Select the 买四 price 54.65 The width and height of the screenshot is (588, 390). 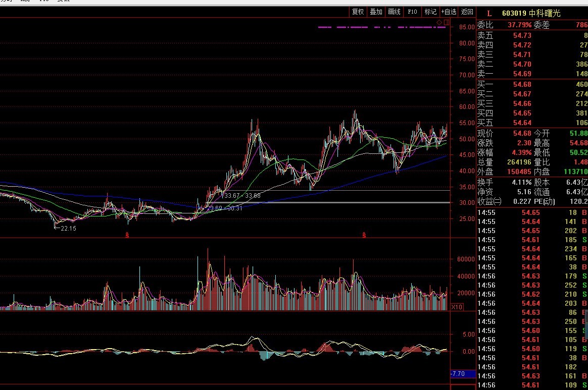coord(522,113)
